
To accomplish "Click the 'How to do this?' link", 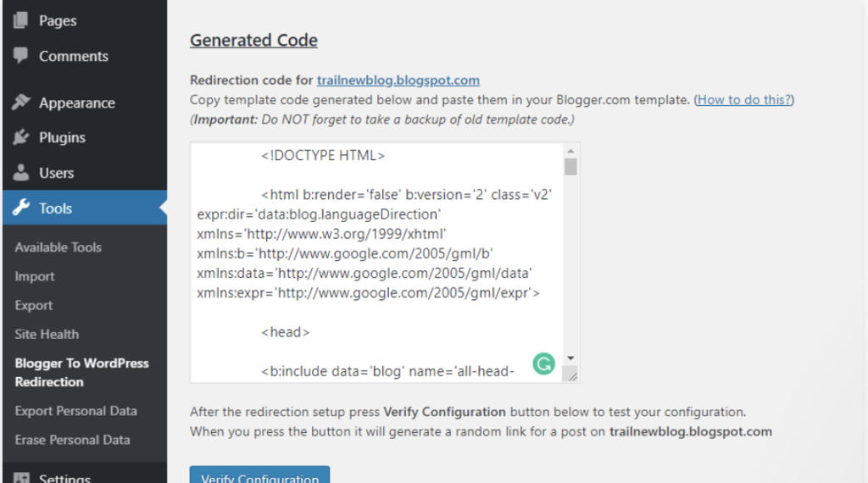I will point(743,99).
